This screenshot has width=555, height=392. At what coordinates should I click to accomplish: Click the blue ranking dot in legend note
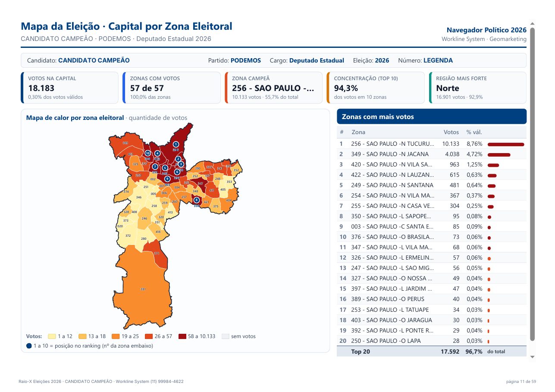pyautogui.click(x=29, y=345)
